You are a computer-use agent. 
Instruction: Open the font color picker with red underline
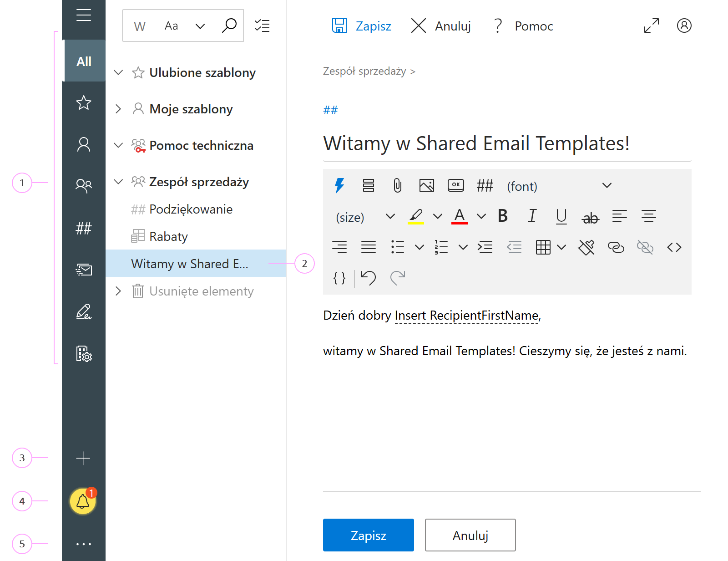point(460,216)
